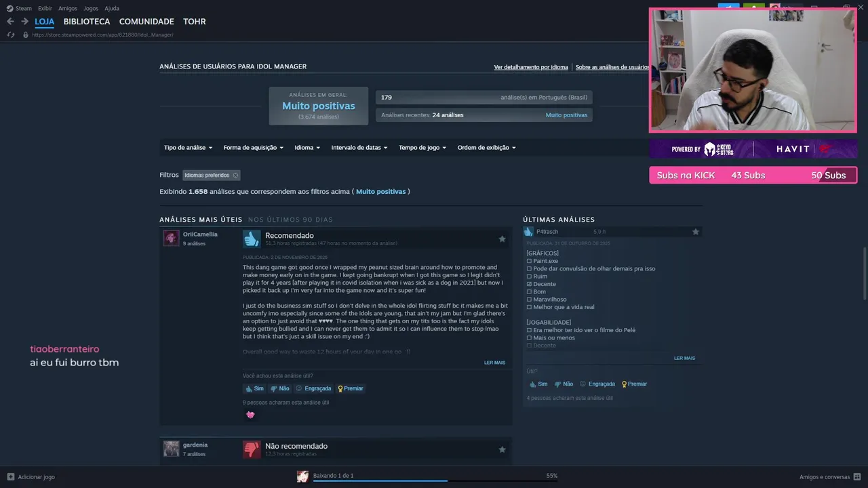The height and width of the screenshot is (488, 868).
Task: Select the 179 análises em Português row
Action: click(484, 98)
